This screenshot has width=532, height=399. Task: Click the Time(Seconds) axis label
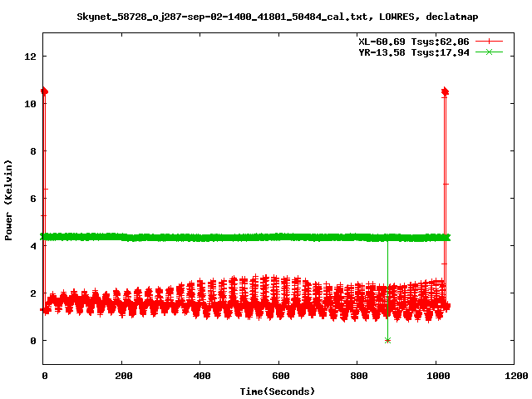click(277, 392)
